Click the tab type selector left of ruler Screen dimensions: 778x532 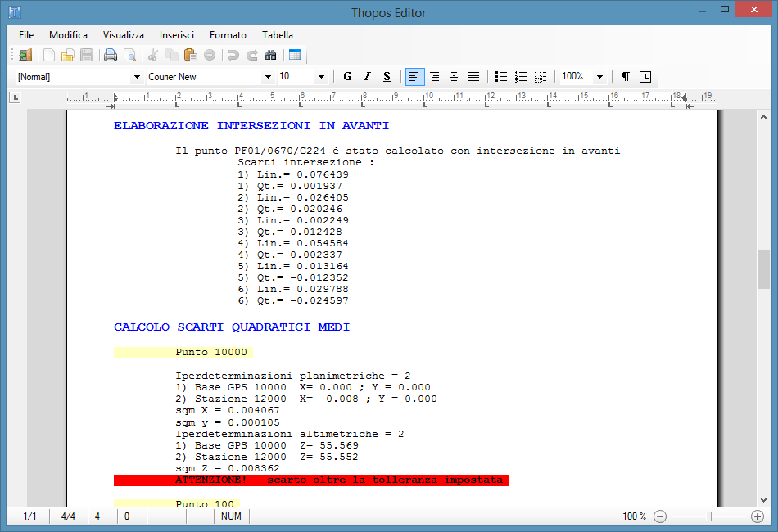[15, 97]
